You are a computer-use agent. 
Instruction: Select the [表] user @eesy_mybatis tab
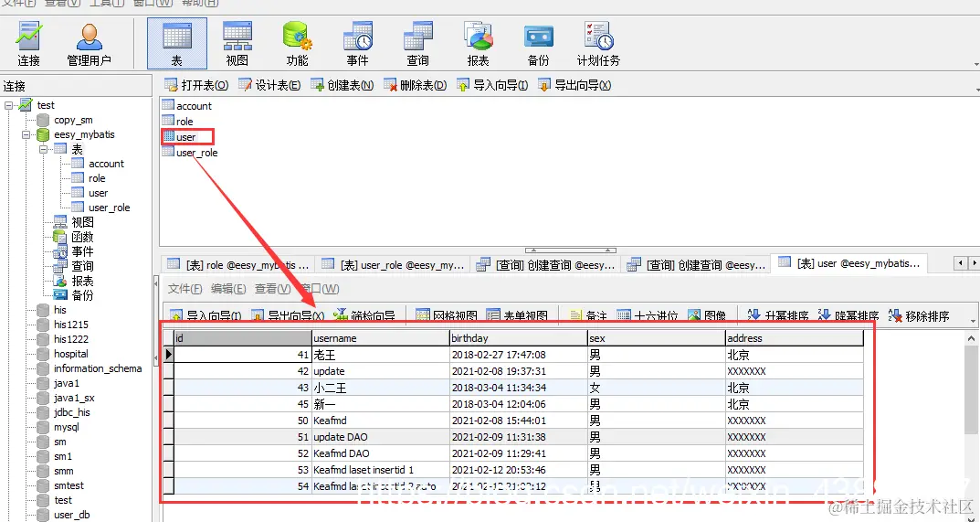tap(849, 263)
